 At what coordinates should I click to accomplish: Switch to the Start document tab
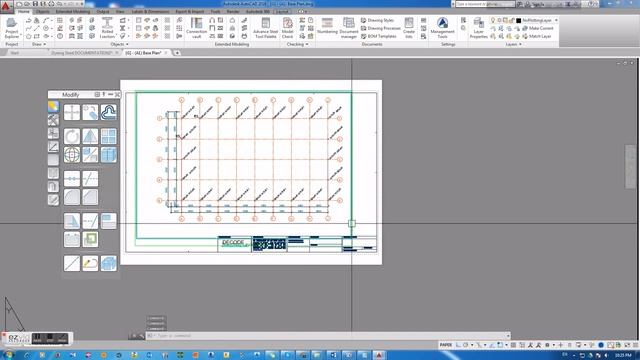point(14,53)
